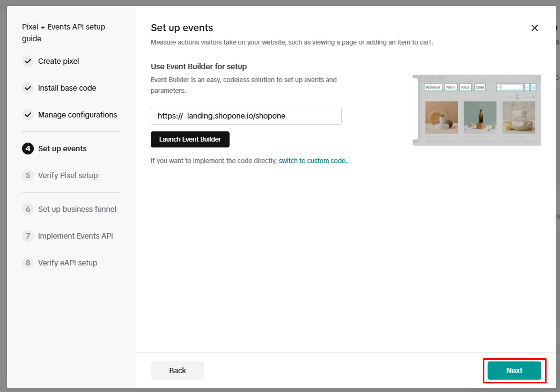Select the middle product picture with dark bottle

480,117
